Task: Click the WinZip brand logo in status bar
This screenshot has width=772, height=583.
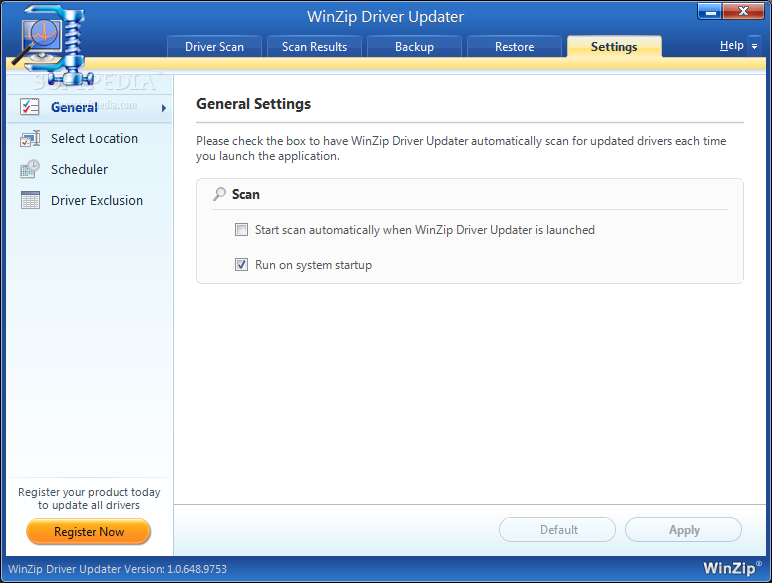Action: pos(732,568)
